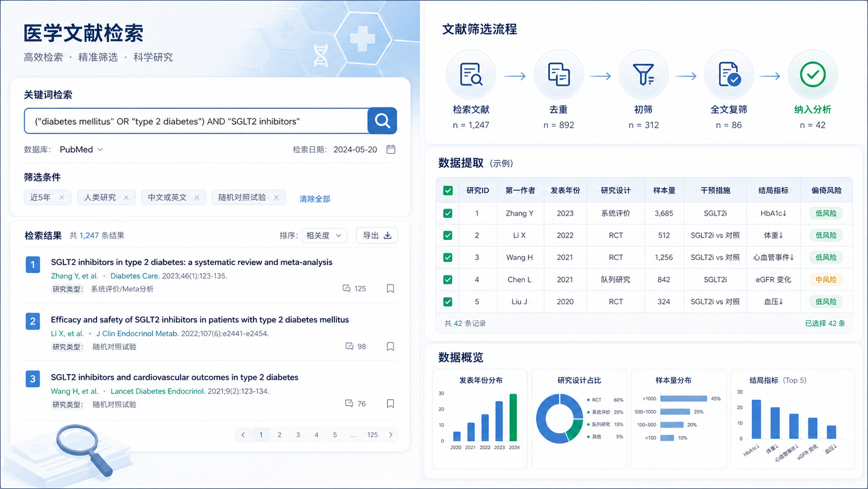Open the Zhang Y, et al. author link
This screenshot has height=489, width=868.
coord(74,276)
